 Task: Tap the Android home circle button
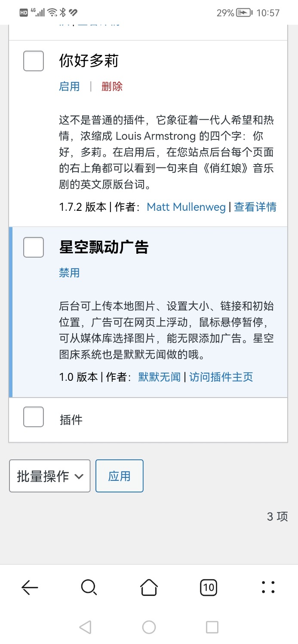coord(149,627)
